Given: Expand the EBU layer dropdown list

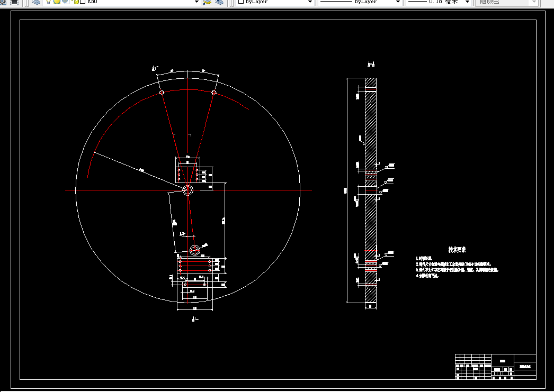Looking at the screenshot, I should tap(197, 2).
